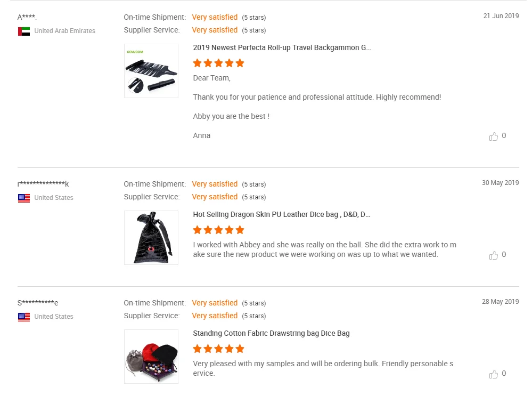Open the Travel Backgammon product thumbnail
This screenshot has height=395, width=532.
click(x=151, y=71)
